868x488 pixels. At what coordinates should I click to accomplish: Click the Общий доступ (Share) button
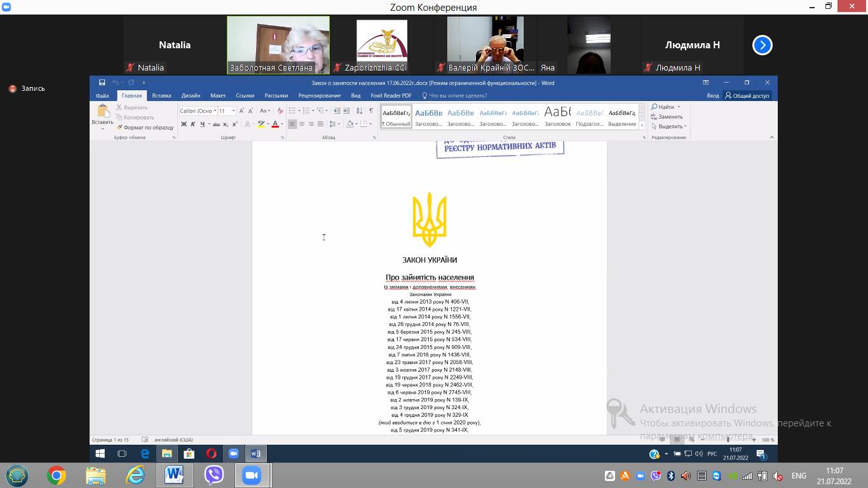tap(747, 96)
